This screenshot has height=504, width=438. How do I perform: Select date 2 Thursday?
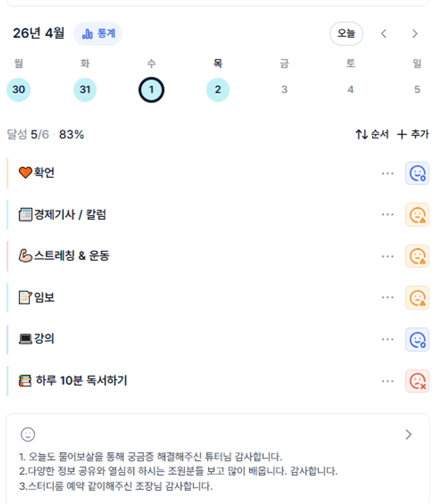point(218,89)
